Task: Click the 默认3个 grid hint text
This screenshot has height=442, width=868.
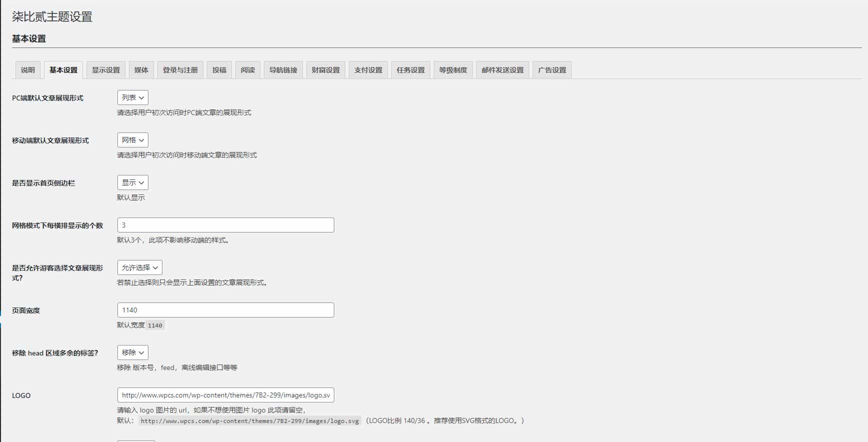Action: 174,240
